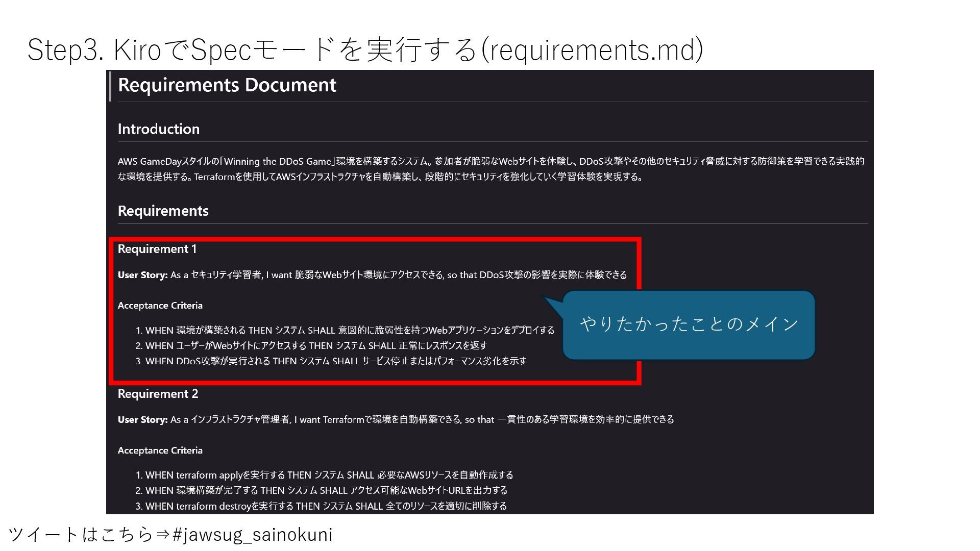The image size is (980, 551).
Task: Click the hashtag text '#jawsug_sainokuni'
Action: coord(253,535)
